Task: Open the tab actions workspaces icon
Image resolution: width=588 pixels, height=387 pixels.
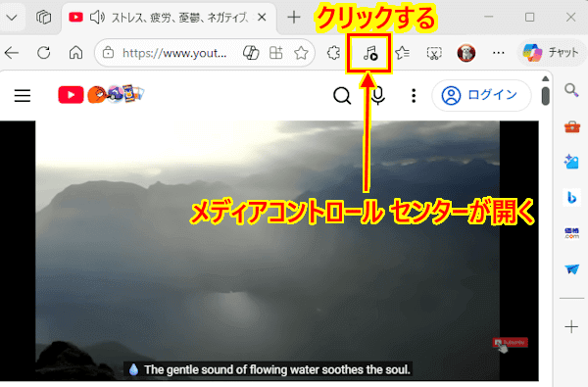Action: click(43, 18)
